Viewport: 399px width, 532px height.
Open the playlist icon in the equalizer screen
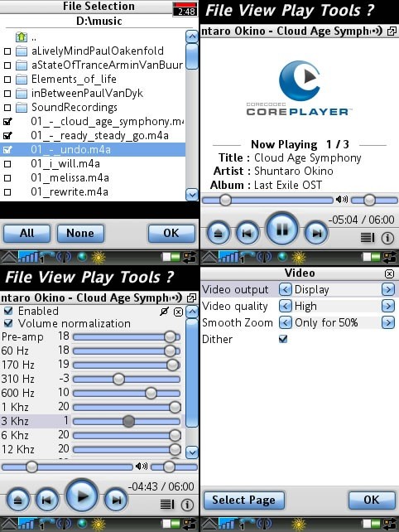[x=167, y=505]
